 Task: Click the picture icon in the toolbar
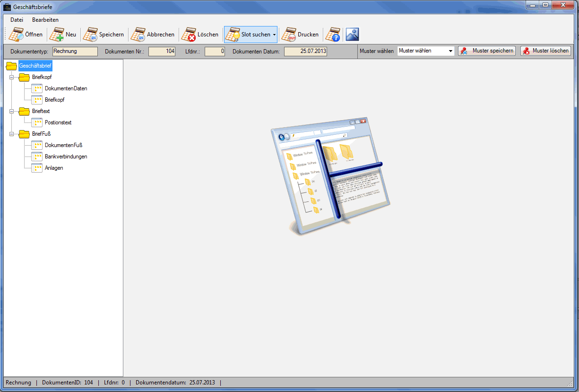pos(352,35)
